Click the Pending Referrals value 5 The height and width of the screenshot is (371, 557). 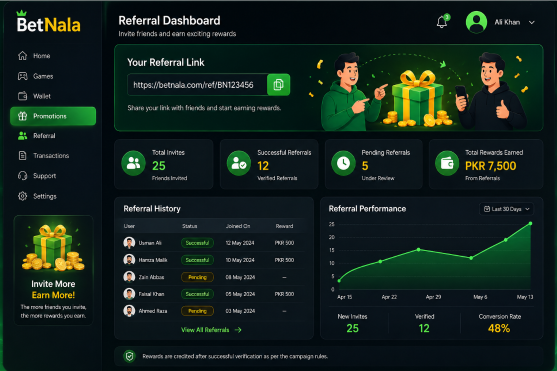(x=365, y=166)
